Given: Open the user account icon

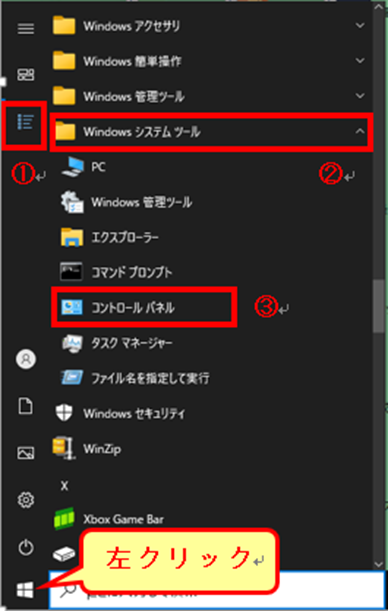Looking at the screenshot, I should [26, 359].
